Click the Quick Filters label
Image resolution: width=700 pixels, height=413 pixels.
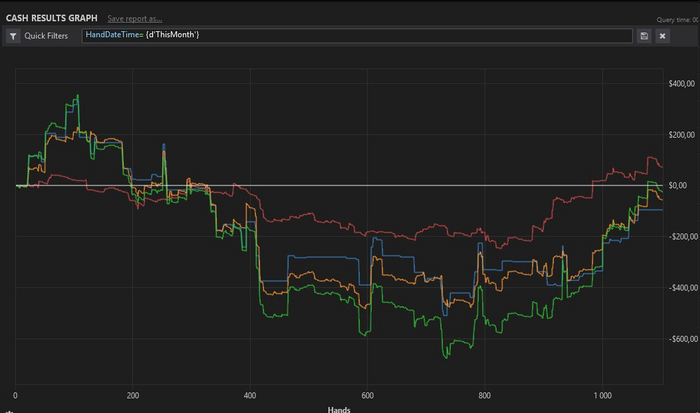[46, 36]
